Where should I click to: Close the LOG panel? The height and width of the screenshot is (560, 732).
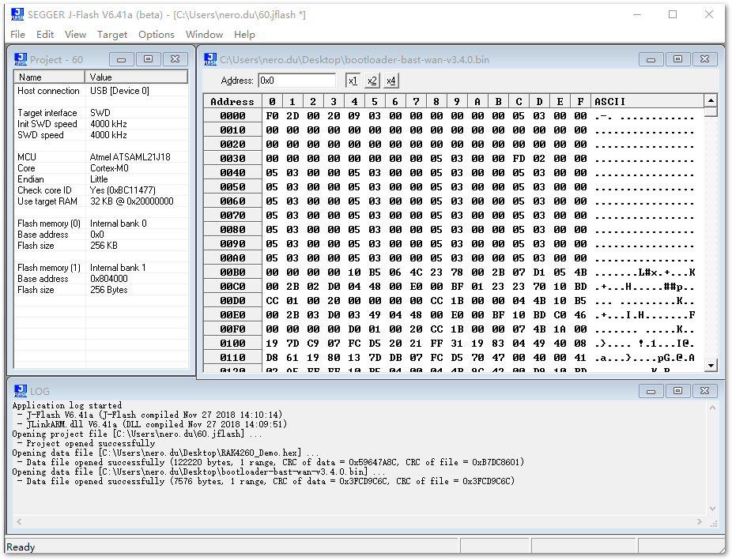(x=705, y=391)
